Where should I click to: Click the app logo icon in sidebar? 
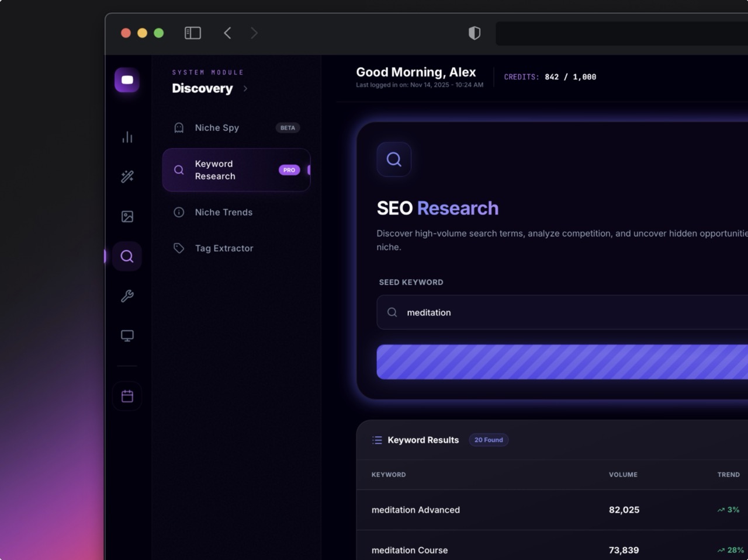(127, 80)
